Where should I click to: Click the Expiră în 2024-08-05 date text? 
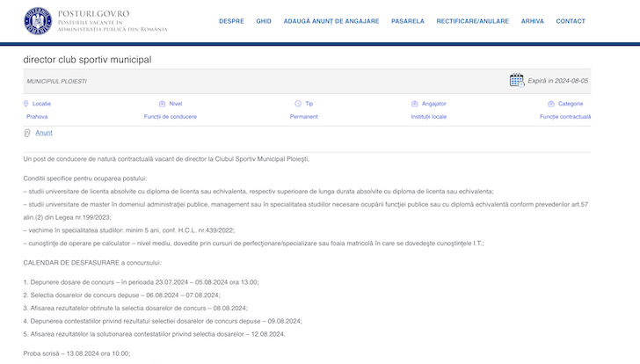[x=557, y=81]
